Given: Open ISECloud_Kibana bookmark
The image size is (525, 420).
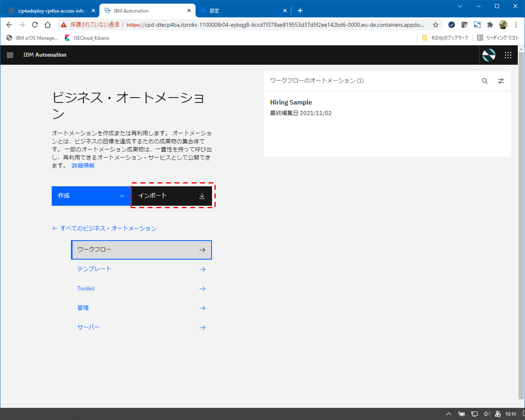Looking at the screenshot, I should coord(87,38).
